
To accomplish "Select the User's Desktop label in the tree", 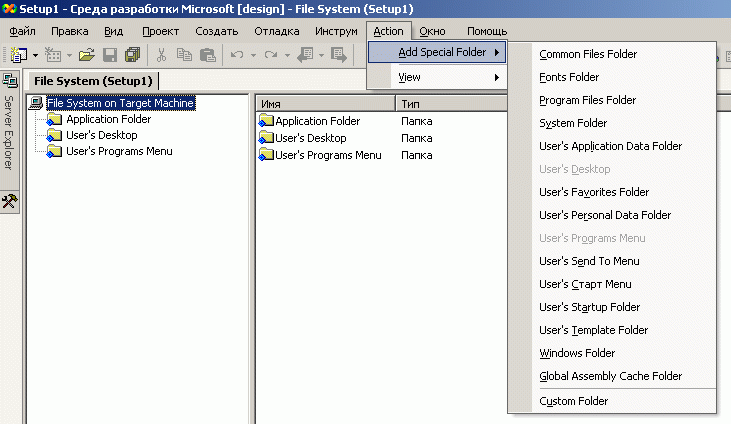I will pos(102,135).
